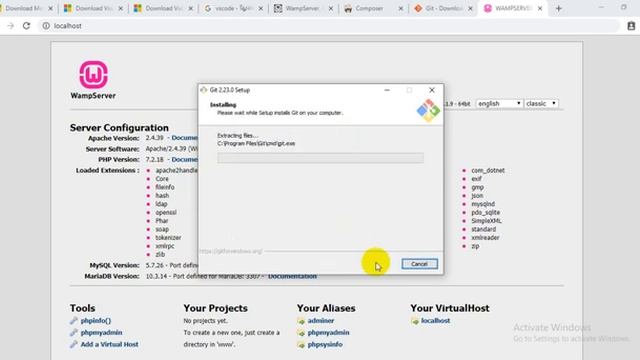Click the installation progress bar
This screenshot has width=640, height=360.
pos(320,158)
